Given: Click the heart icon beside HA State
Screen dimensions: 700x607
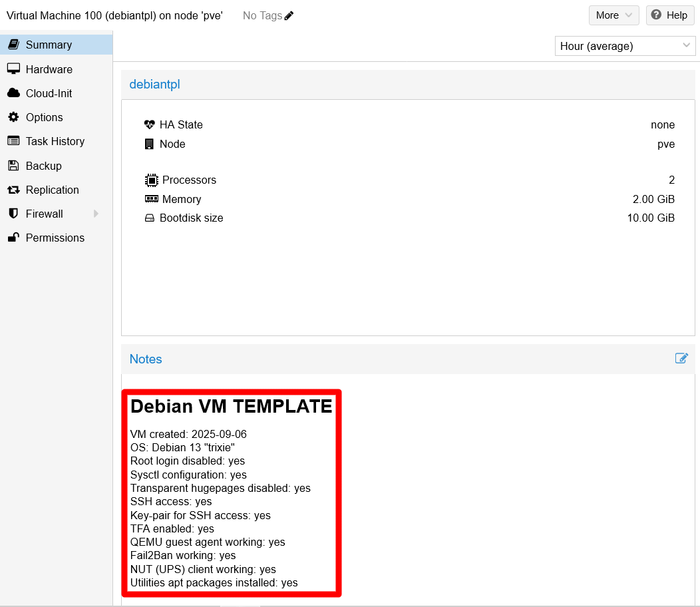Looking at the screenshot, I should pos(149,124).
